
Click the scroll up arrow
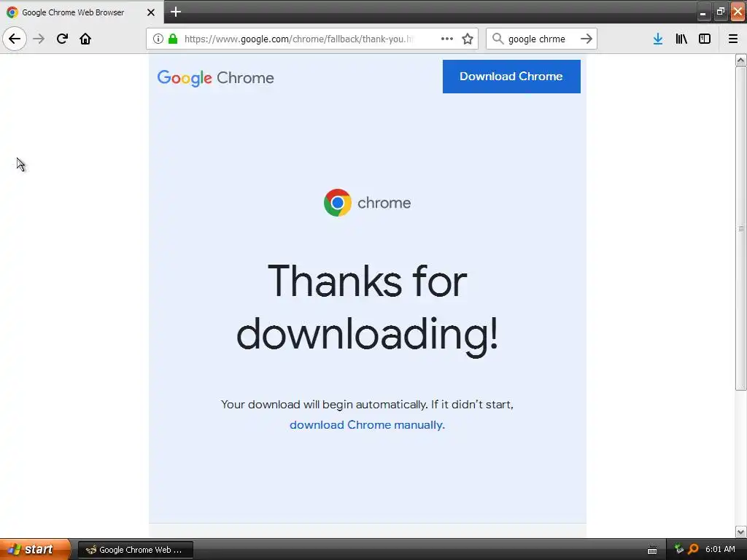pos(740,60)
